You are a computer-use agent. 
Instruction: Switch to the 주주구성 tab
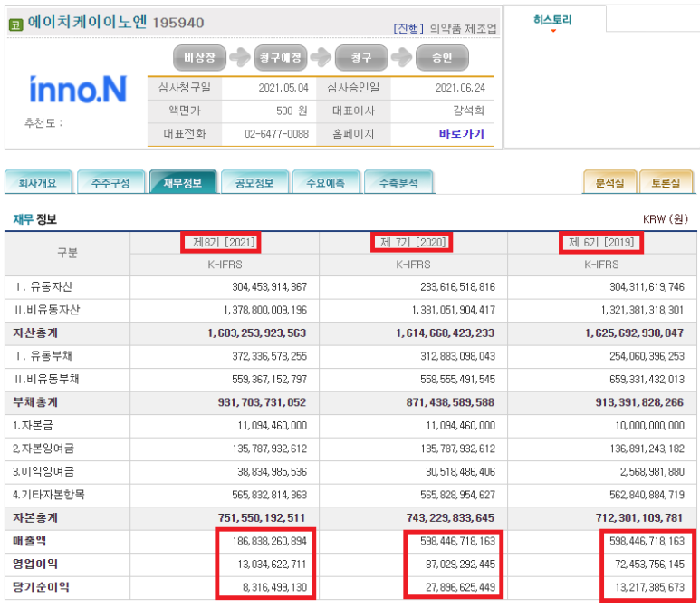point(110,182)
